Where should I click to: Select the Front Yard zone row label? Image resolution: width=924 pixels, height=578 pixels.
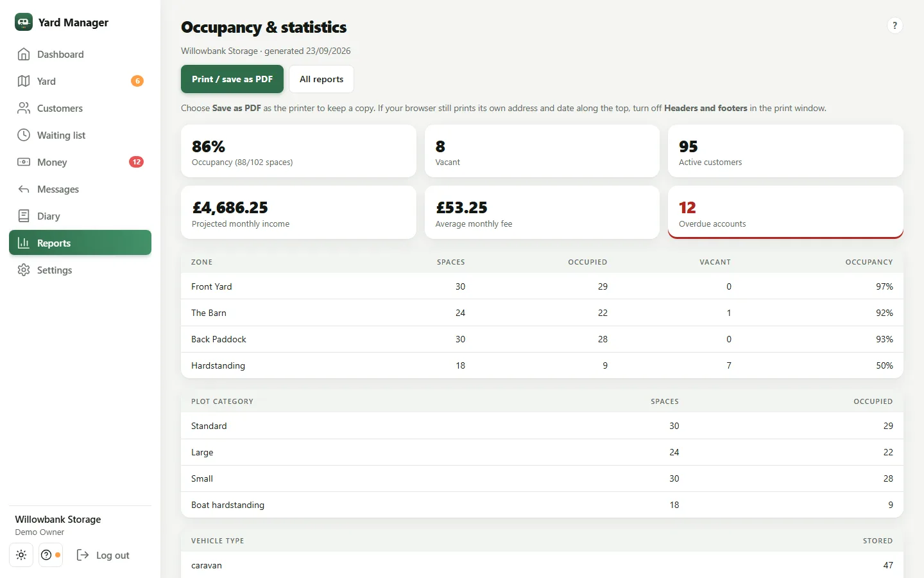tap(212, 286)
